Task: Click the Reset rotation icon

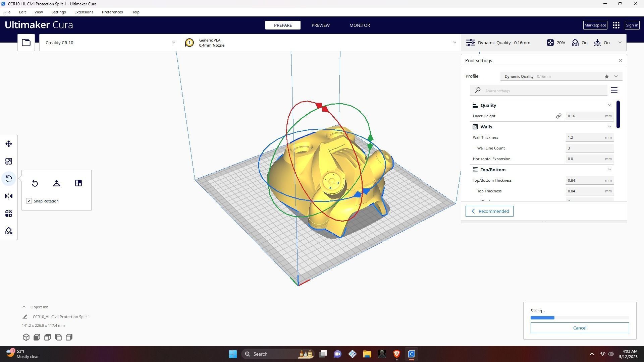Action: point(35,183)
